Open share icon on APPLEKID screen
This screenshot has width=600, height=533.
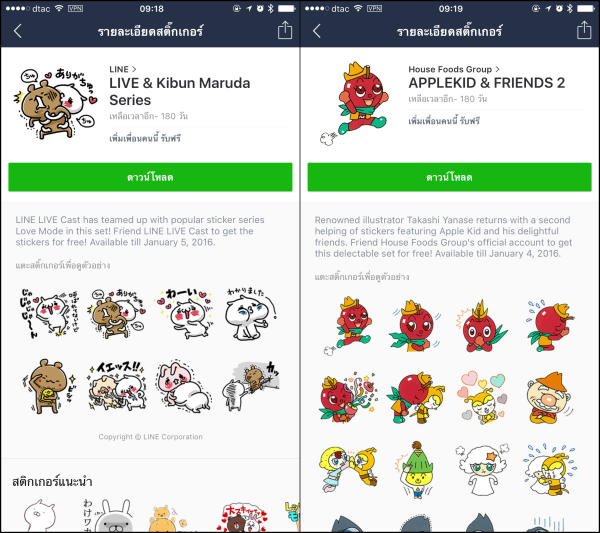[x=584, y=30]
